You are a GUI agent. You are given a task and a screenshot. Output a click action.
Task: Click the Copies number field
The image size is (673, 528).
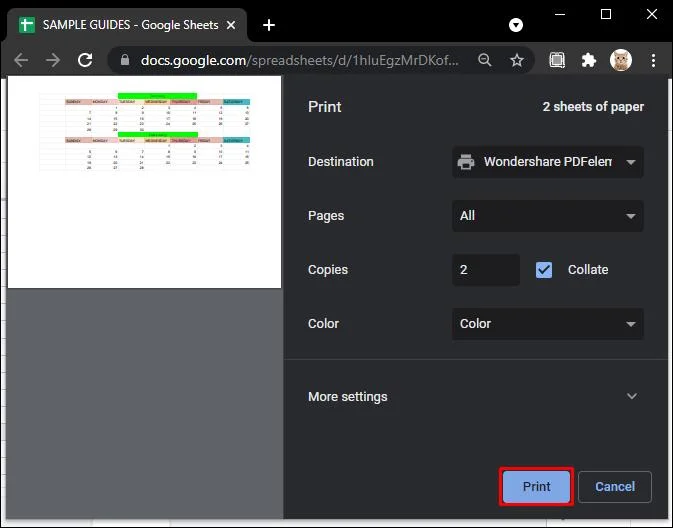pyautogui.click(x=486, y=270)
